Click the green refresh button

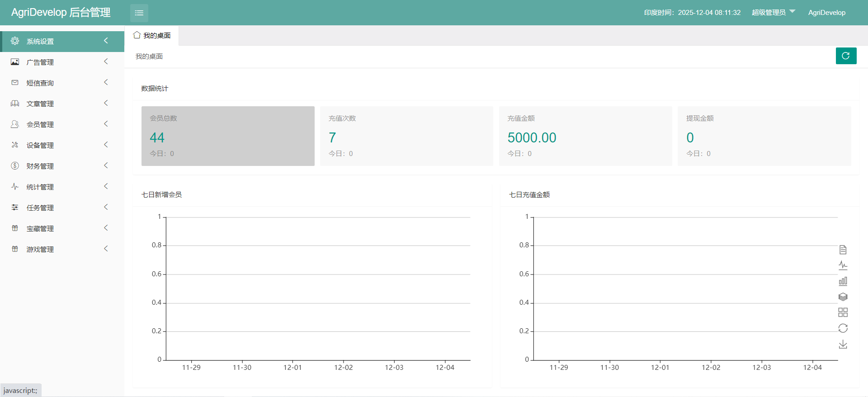[x=846, y=56]
